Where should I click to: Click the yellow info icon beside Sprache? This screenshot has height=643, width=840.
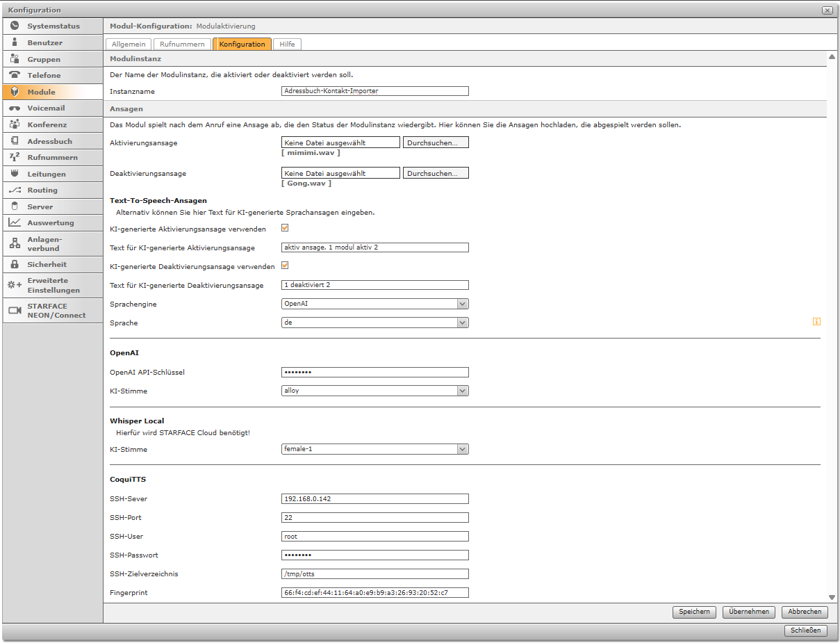point(816,322)
